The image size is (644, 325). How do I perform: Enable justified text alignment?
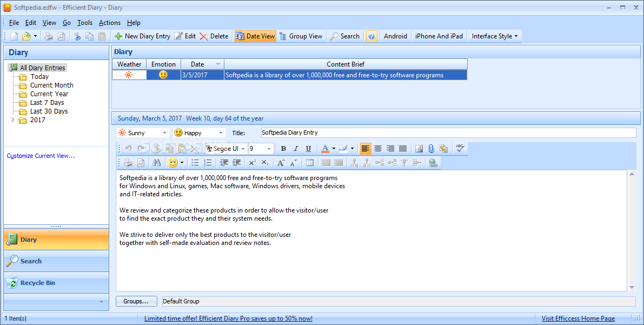pyautogui.click(x=403, y=149)
